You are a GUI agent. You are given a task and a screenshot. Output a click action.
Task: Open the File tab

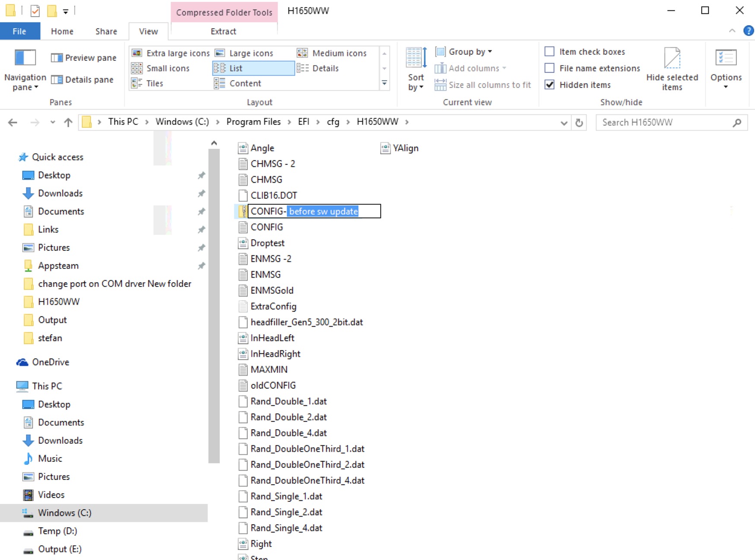pyautogui.click(x=19, y=31)
